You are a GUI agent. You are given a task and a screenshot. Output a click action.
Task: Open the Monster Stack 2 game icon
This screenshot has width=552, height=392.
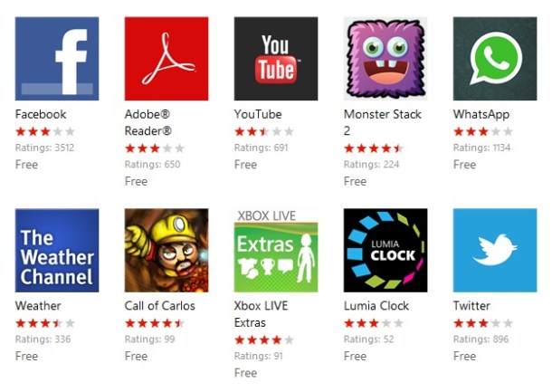[x=385, y=59]
